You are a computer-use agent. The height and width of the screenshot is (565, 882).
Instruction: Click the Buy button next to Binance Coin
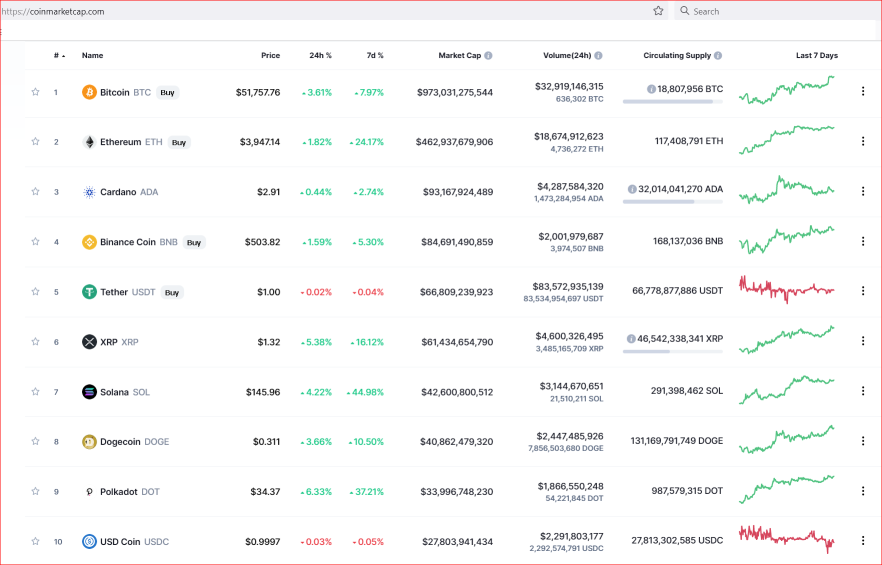tap(194, 243)
